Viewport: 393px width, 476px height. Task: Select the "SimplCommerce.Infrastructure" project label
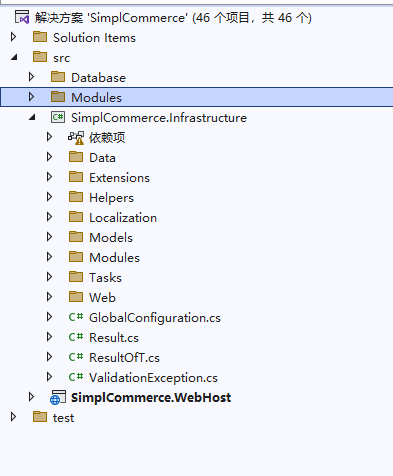point(159,118)
